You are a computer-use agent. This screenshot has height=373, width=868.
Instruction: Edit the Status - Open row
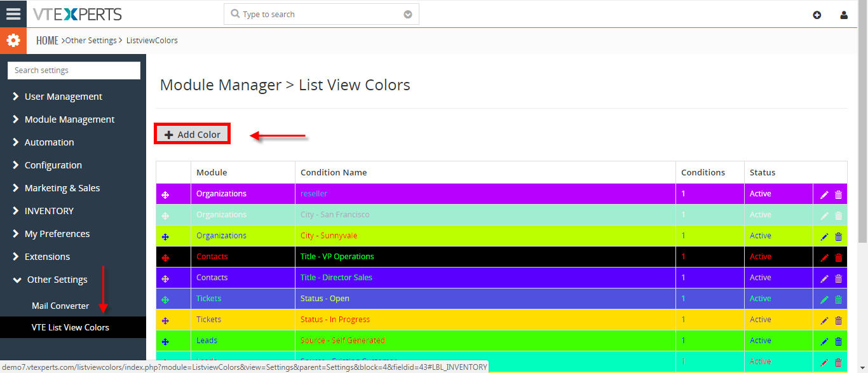pyautogui.click(x=825, y=299)
